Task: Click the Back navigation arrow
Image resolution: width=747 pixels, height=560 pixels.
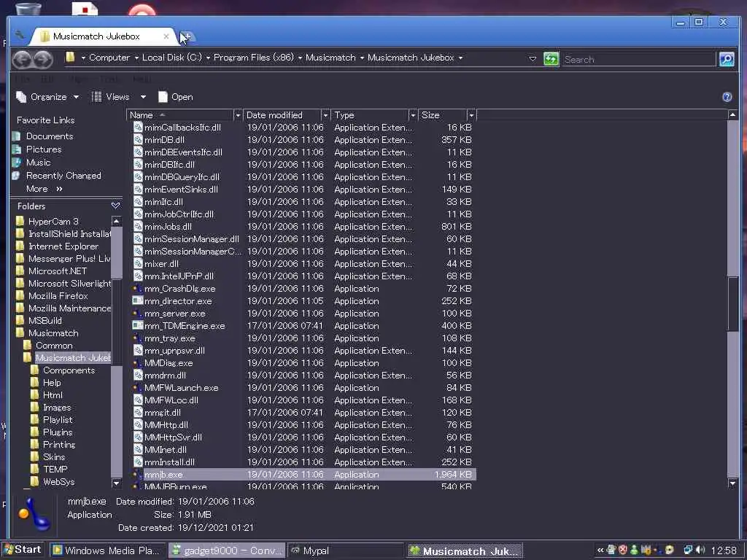Action: coord(22,59)
